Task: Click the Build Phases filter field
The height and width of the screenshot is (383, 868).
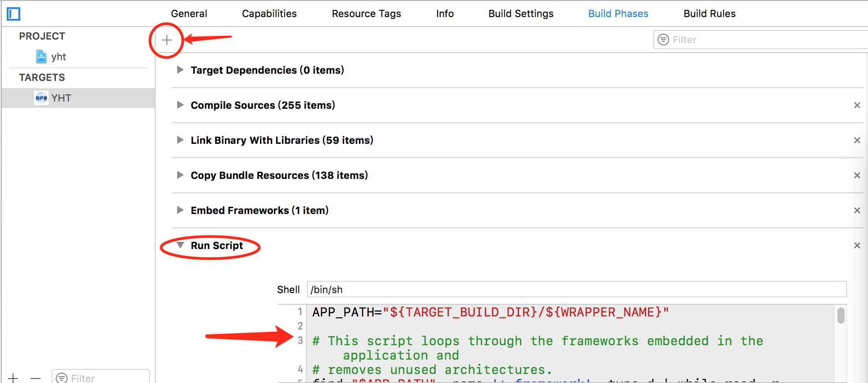Action: pyautogui.click(x=761, y=40)
